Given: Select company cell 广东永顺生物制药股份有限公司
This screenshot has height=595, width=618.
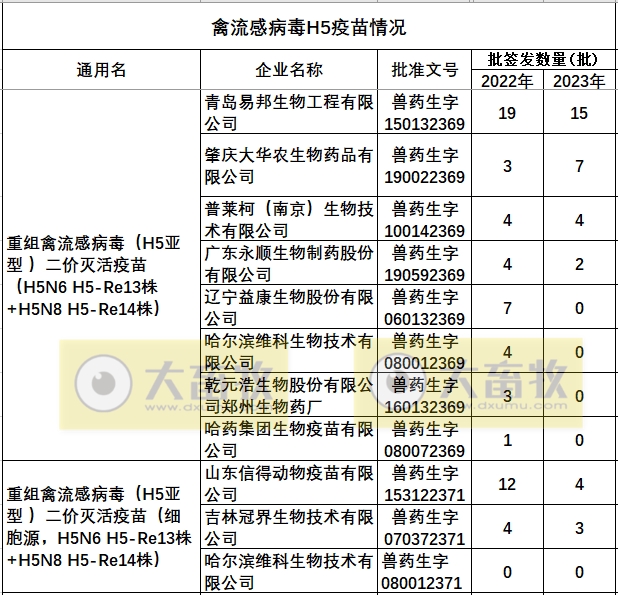Looking at the screenshot, I should click(289, 263).
